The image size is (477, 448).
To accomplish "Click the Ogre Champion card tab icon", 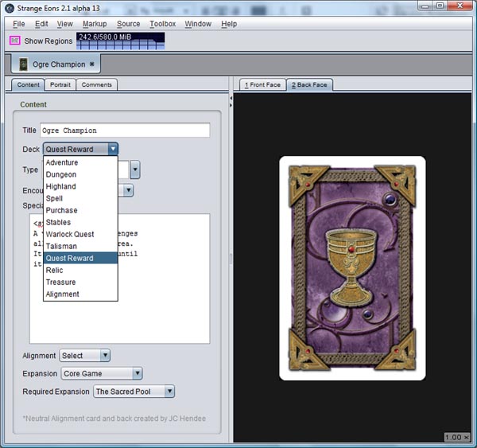I will [x=23, y=64].
